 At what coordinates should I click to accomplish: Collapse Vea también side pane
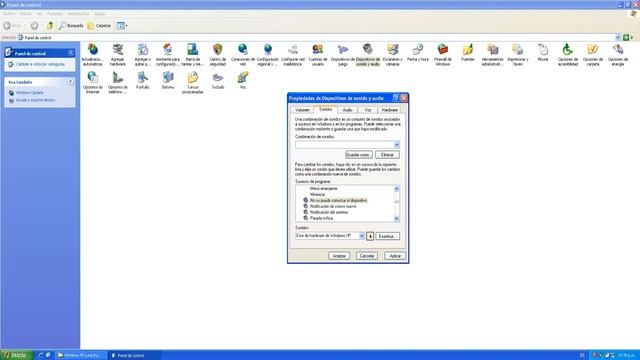point(71,82)
